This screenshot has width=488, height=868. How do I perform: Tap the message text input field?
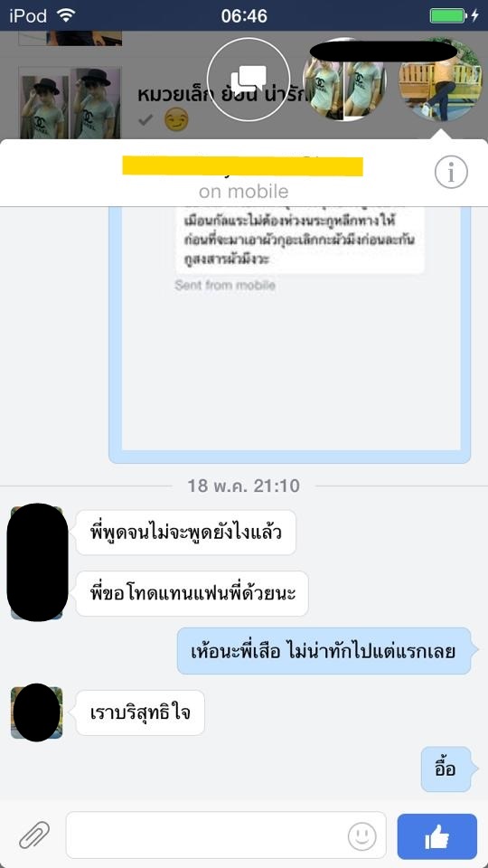coord(226,835)
